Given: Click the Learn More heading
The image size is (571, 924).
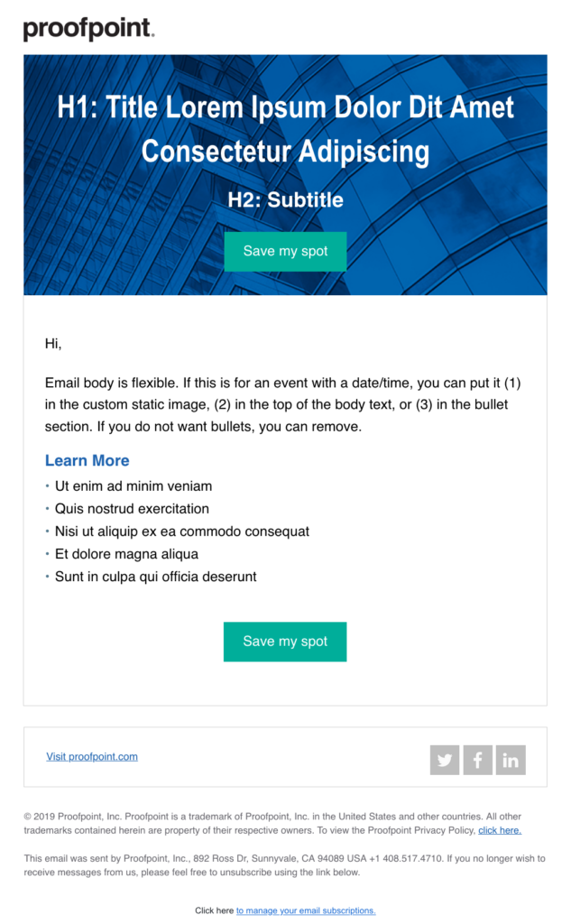Looking at the screenshot, I should coord(87,461).
